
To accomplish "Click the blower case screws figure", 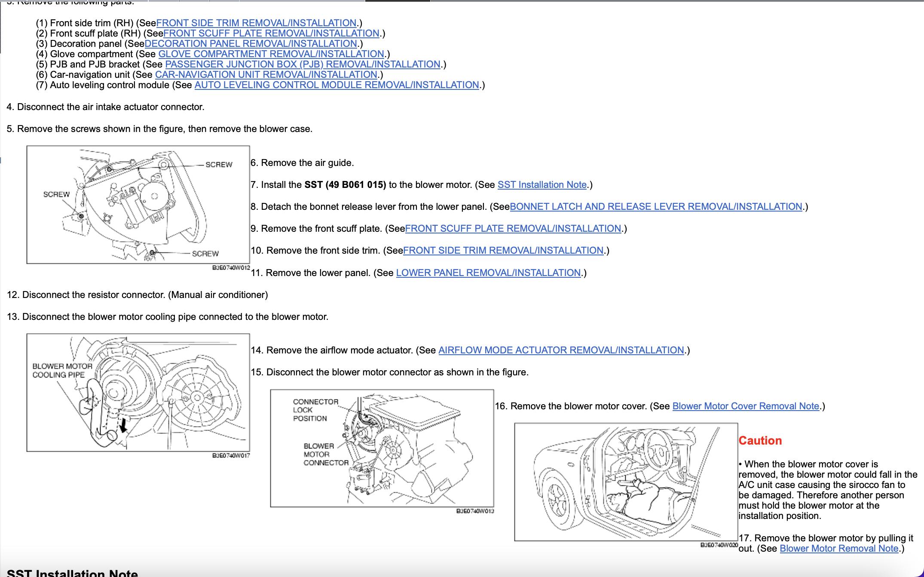I will (x=138, y=205).
